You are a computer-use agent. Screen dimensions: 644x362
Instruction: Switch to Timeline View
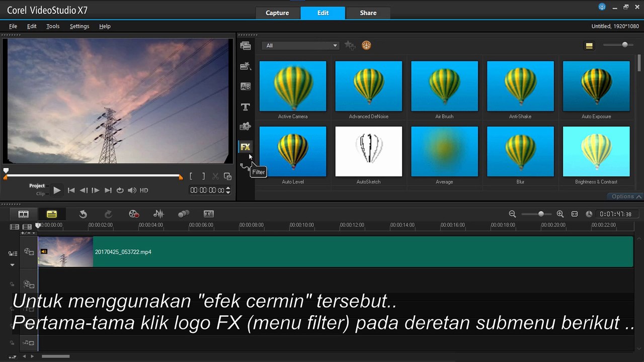[x=51, y=214]
